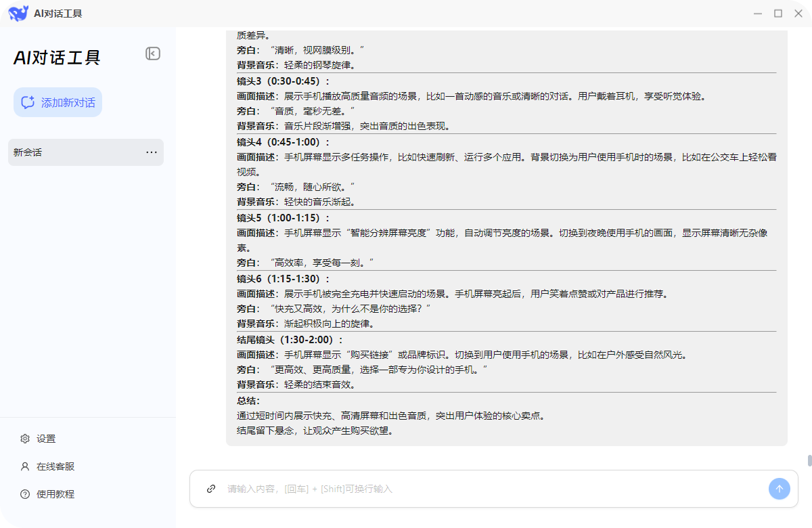Collapse the sidebar with the panel toggle icon

153,53
